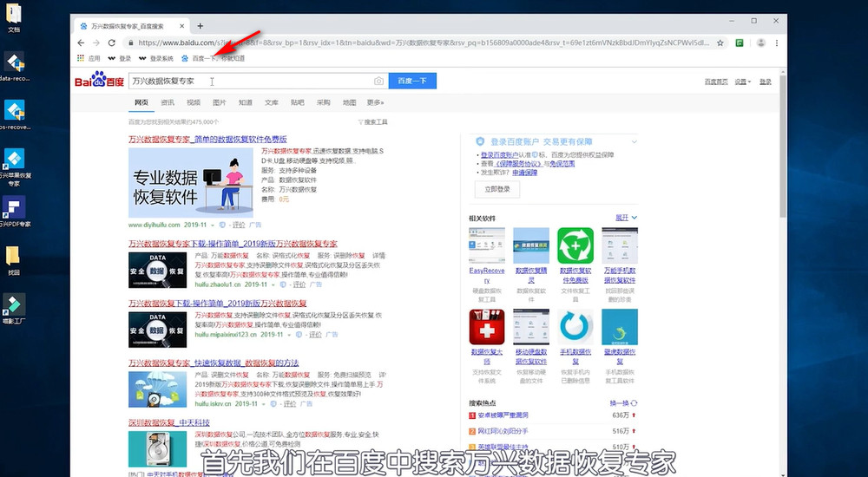
Task: Open result 万兴数据恢复专家_简单的数据恢复软件免费版
Action: pos(207,140)
